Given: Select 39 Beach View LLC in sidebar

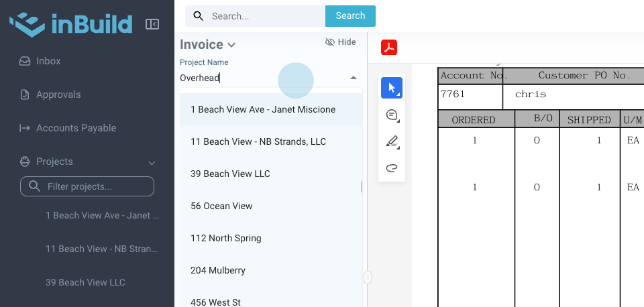Looking at the screenshot, I should [x=85, y=282].
